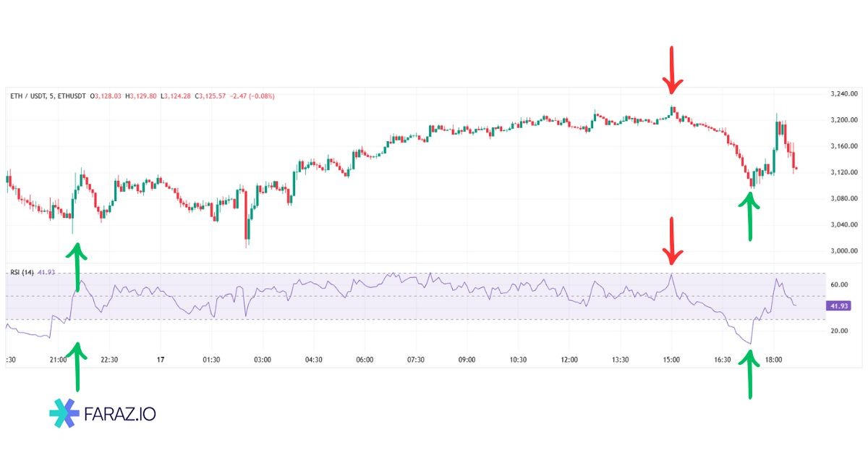Click the Faraz.io star logo icon
The width and height of the screenshot is (868, 456).
click(64, 413)
